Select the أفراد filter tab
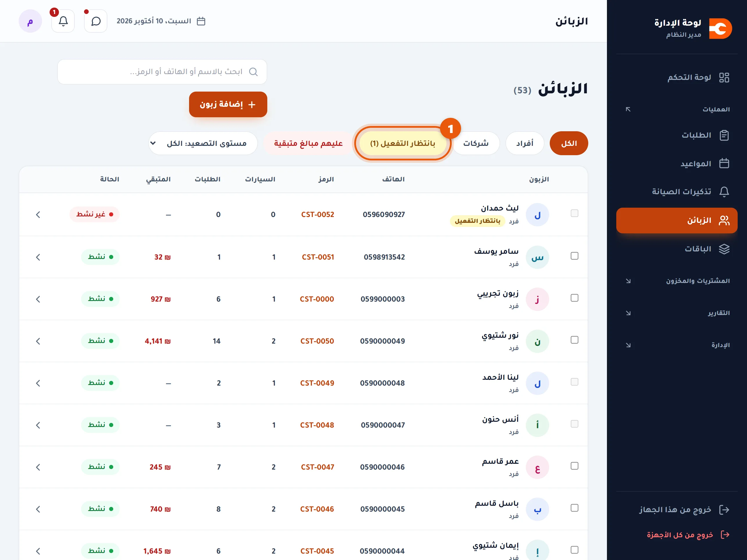This screenshot has width=747, height=560. tap(525, 143)
